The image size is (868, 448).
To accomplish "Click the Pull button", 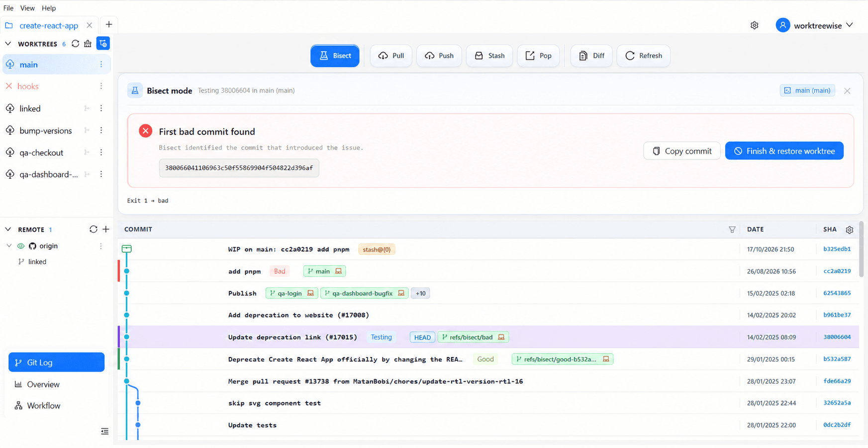I will [391, 56].
